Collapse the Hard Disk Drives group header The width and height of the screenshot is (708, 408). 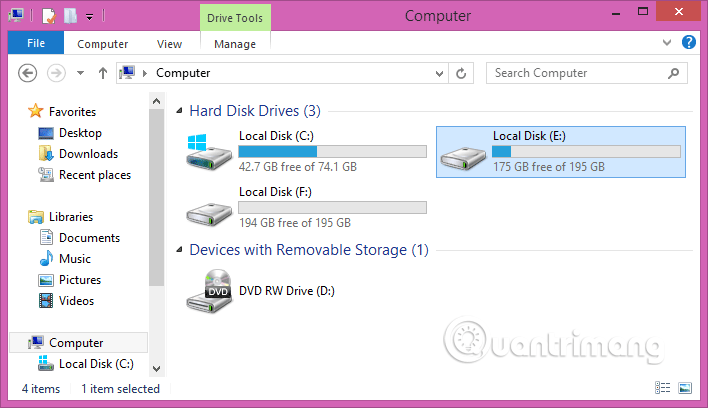178,111
